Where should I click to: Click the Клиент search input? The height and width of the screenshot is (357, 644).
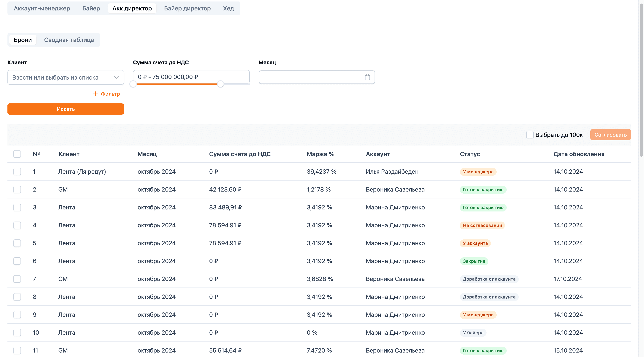pyautogui.click(x=66, y=77)
